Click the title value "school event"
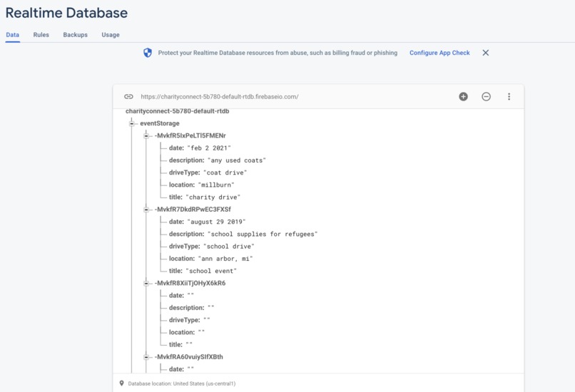The width and height of the screenshot is (575, 392). (211, 271)
